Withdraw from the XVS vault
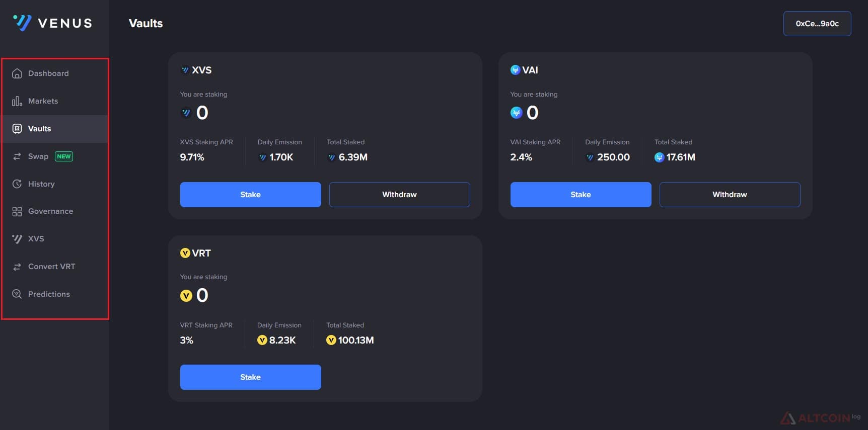868x430 pixels. coord(400,195)
